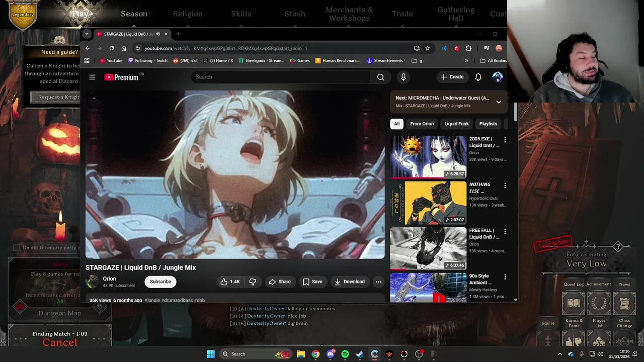Image resolution: width=644 pixels, height=362 pixels.
Task: Open the Religion tab in game
Action: tap(188, 14)
